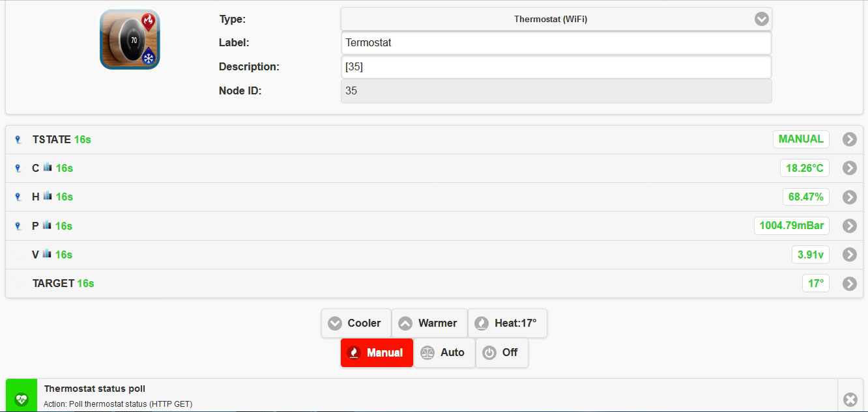Click the thermostat device image
The image size is (868, 412).
(x=130, y=40)
